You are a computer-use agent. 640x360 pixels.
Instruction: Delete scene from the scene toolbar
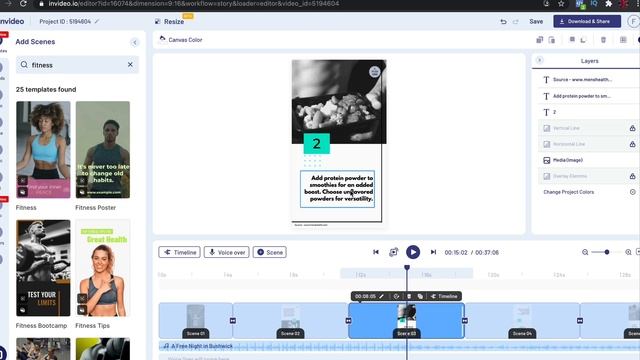[409, 296]
